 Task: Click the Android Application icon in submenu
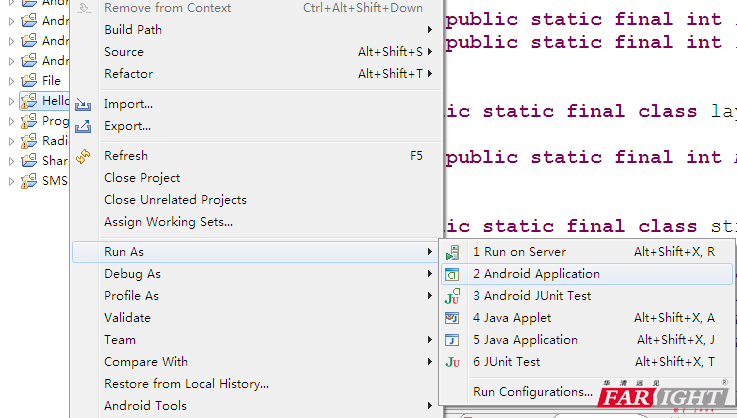pyautogui.click(x=452, y=274)
